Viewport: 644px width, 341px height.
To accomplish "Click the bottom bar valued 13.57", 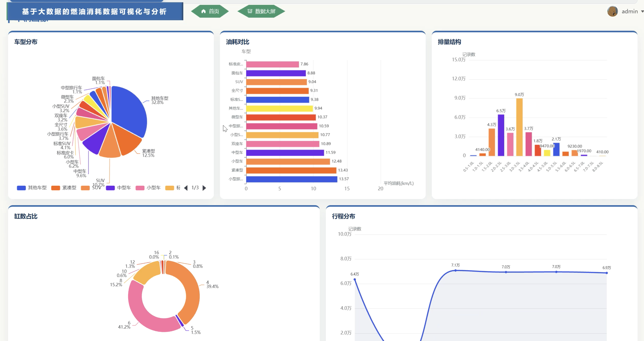I will pos(292,179).
